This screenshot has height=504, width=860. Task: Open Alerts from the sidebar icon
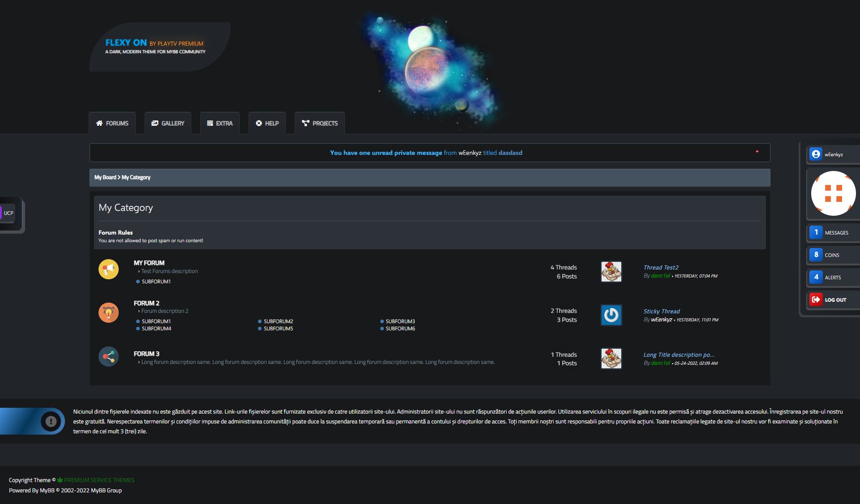(x=816, y=277)
